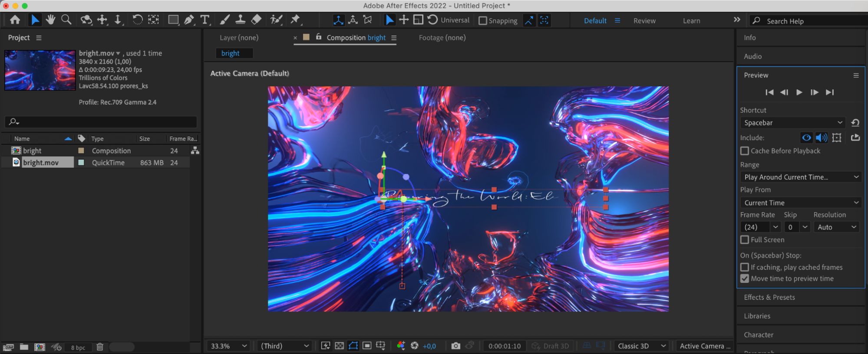Screen dimensions: 868x354
Task: Uncheck Move time to preview time
Action: tap(745, 279)
